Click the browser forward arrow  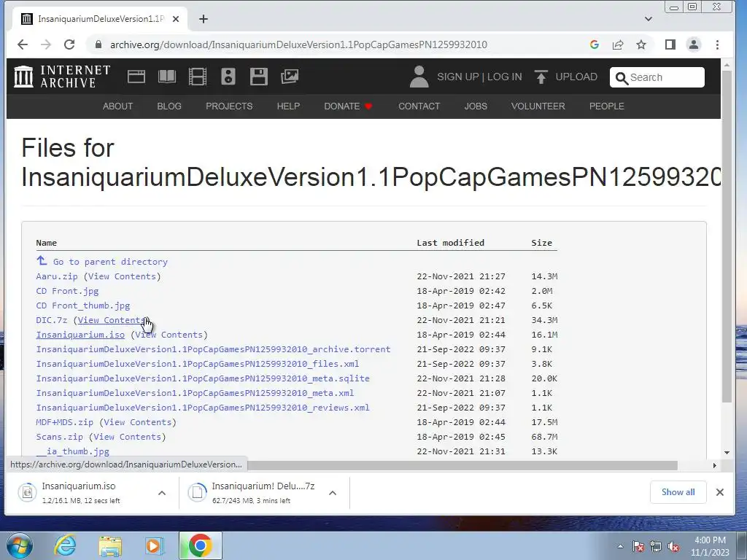[46, 44]
